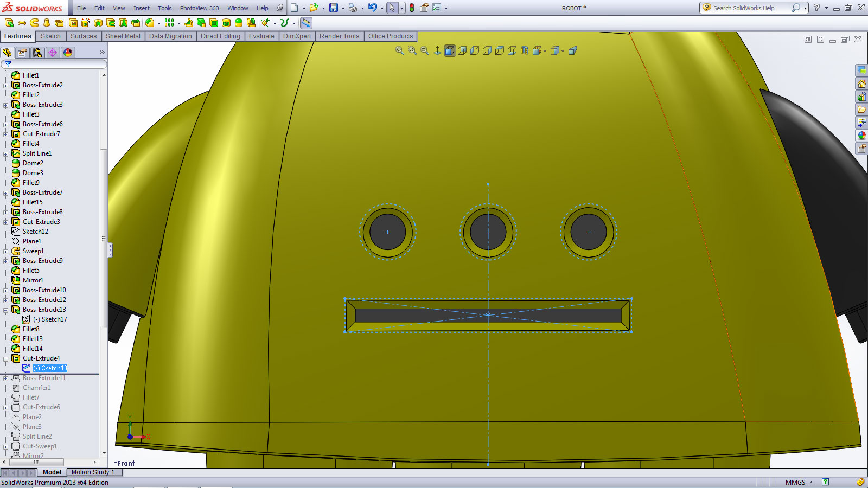Open the Insert menu
The width and height of the screenshot is (868, 488).
[142, 8]
